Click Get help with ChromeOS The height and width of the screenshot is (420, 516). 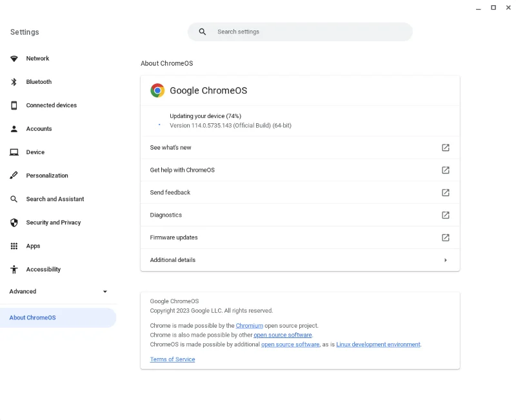(300, 170)
